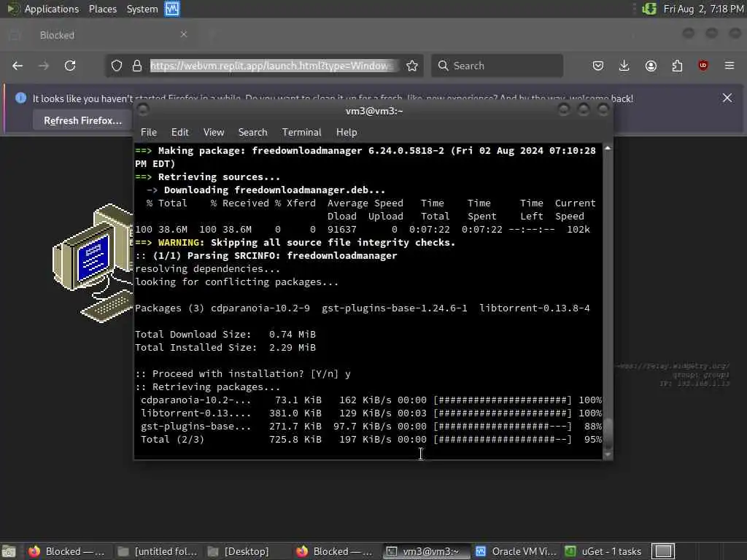Switch to the second Blocked Firefox taskbar item
The width and height of the screenshot is (747, 560).
coord(334,551)
